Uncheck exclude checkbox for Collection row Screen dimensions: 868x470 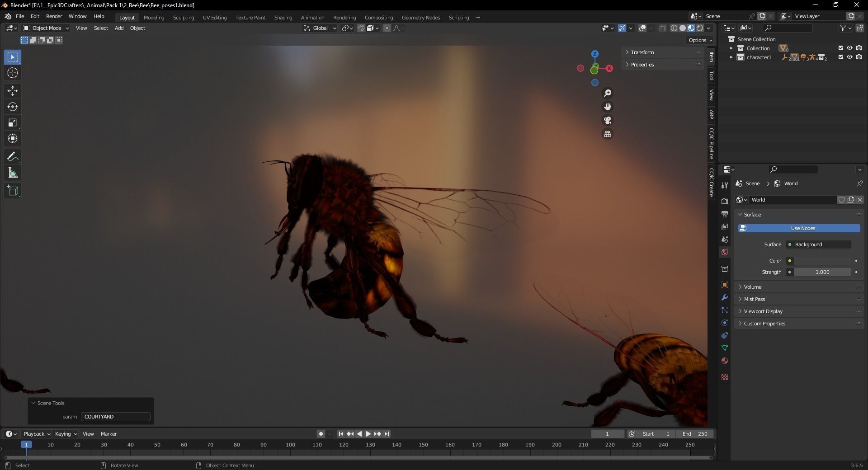[841, 48]
